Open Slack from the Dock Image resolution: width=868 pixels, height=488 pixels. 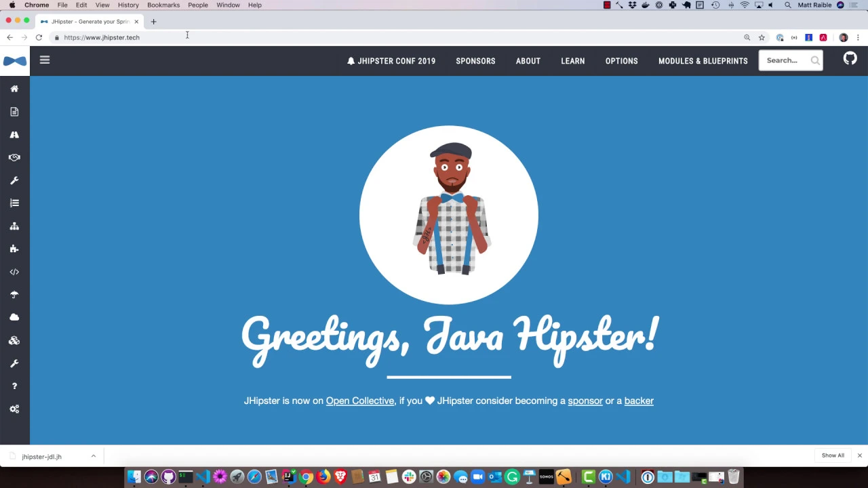point(409,476)
